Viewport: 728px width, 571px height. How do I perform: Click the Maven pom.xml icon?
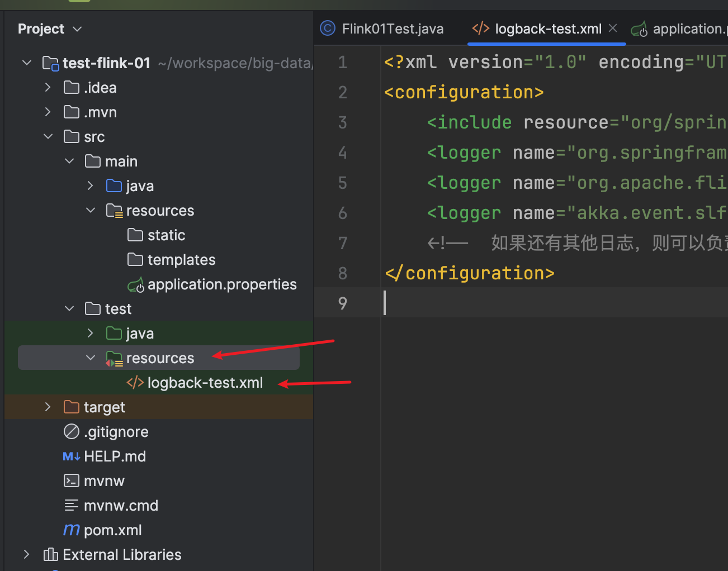tap(72, 529)
